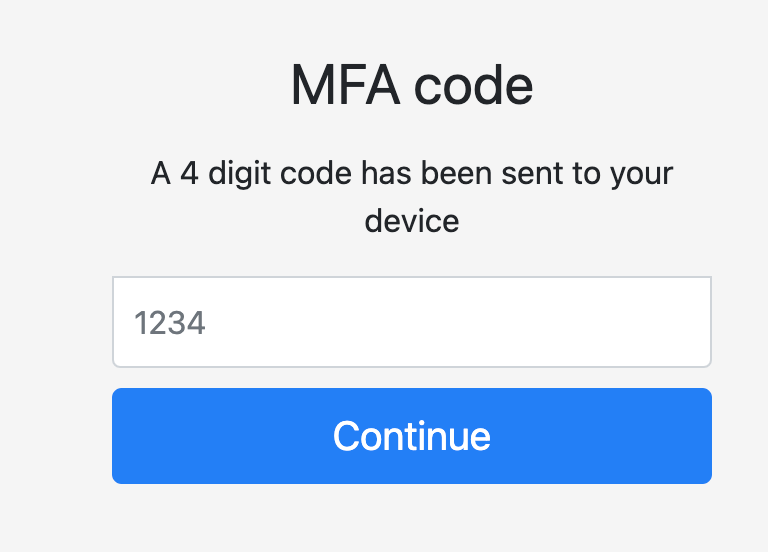Click the word code in the title
The image size is (768, 552).
[473, 85]
